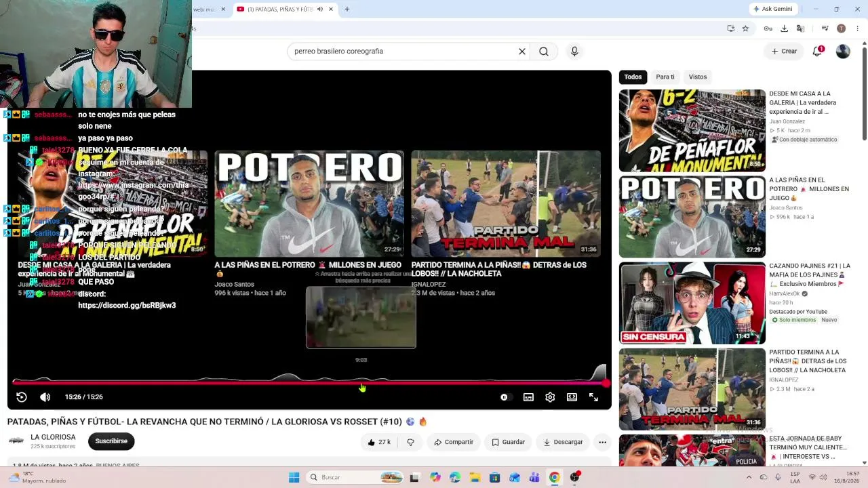Click the Compartir share button
This screenshot has width=868, height=488.
pos(454,442)
